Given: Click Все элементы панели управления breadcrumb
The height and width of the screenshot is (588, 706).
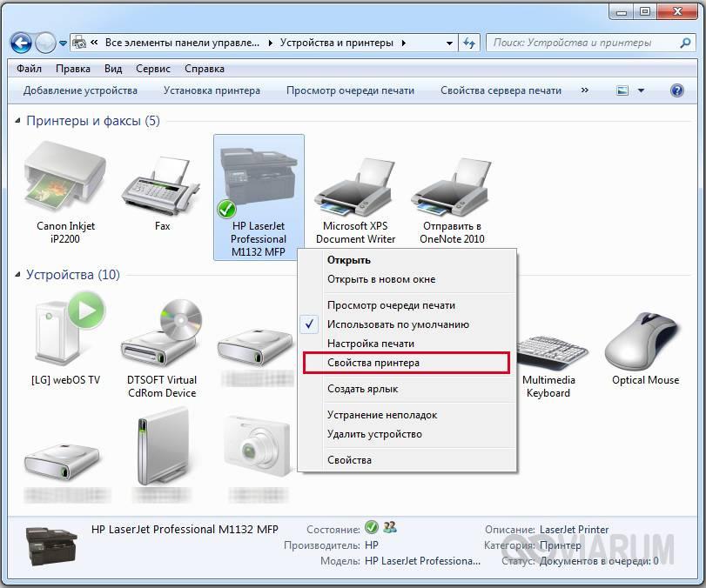Looking at the screenshot, I should 182,43.
